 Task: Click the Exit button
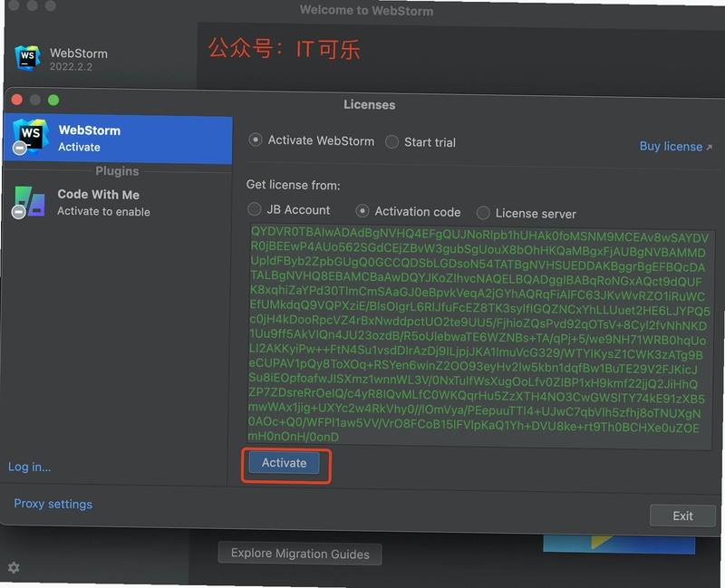pos(682,516)
